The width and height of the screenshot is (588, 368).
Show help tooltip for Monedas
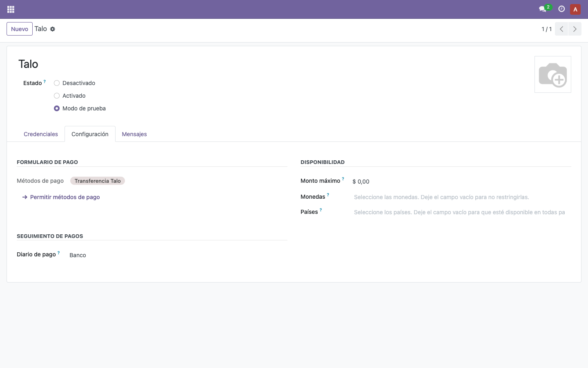pos(328,195)
